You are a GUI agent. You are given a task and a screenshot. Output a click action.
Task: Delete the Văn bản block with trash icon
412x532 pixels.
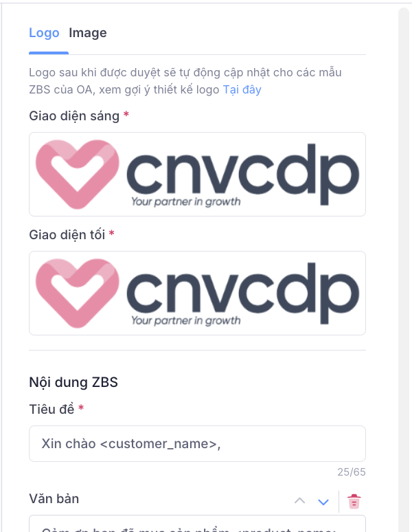[x=354, y=501]
